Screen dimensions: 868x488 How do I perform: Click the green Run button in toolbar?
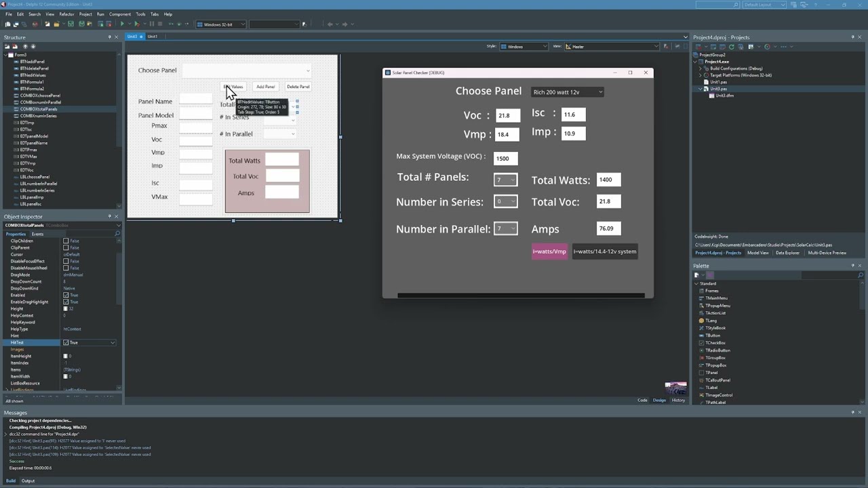[122, 24]
